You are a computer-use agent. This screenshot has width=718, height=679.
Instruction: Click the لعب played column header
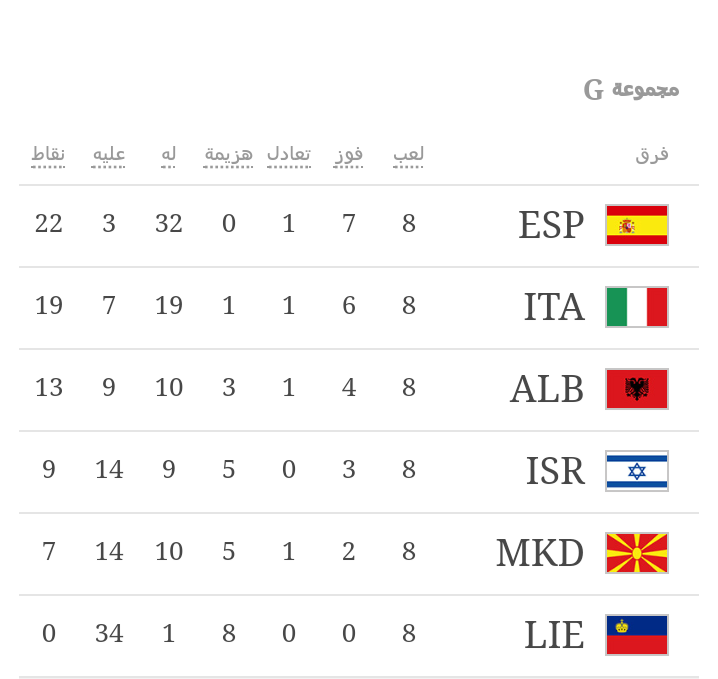pyautogui.click(x=408, y=154)
